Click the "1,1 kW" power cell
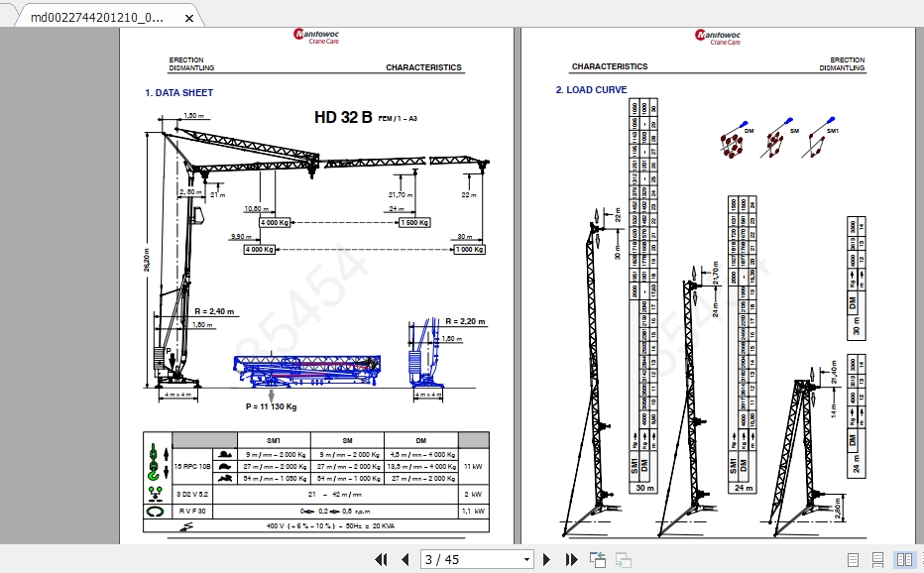Screen dimensions: 924x573 [473, 512]
